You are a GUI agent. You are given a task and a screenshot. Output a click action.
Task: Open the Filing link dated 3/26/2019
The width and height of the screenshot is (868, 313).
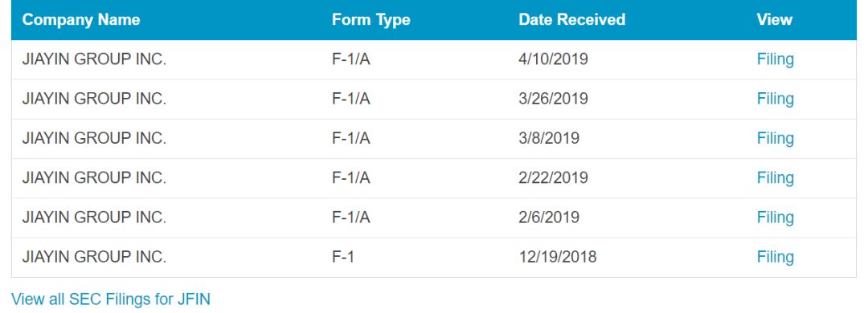pyautogui.click(x=775, y=99)
